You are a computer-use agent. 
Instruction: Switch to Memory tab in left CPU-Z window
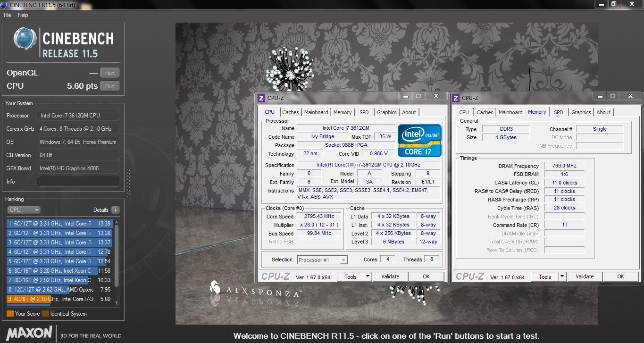pos(343,112)
